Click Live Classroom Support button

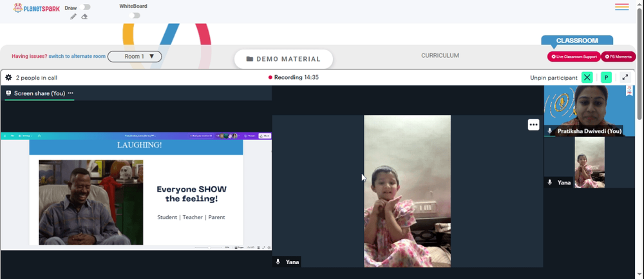click(574, 57)
